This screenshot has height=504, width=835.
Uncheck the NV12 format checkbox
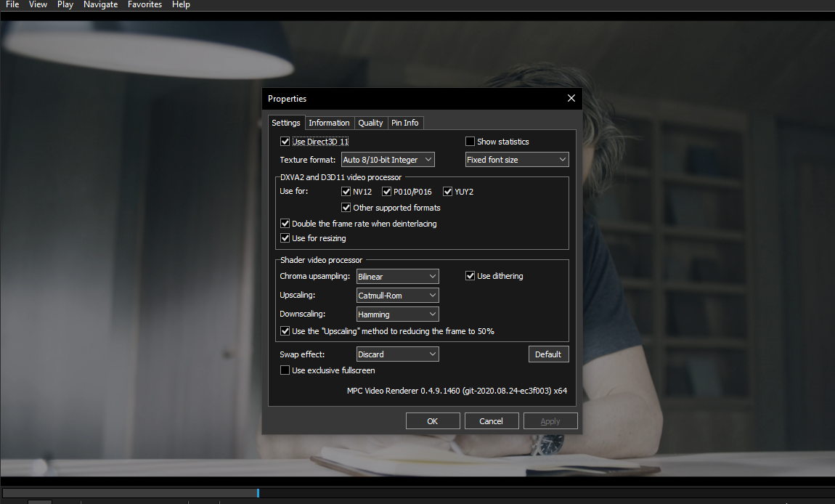click(x=346, y=191)
